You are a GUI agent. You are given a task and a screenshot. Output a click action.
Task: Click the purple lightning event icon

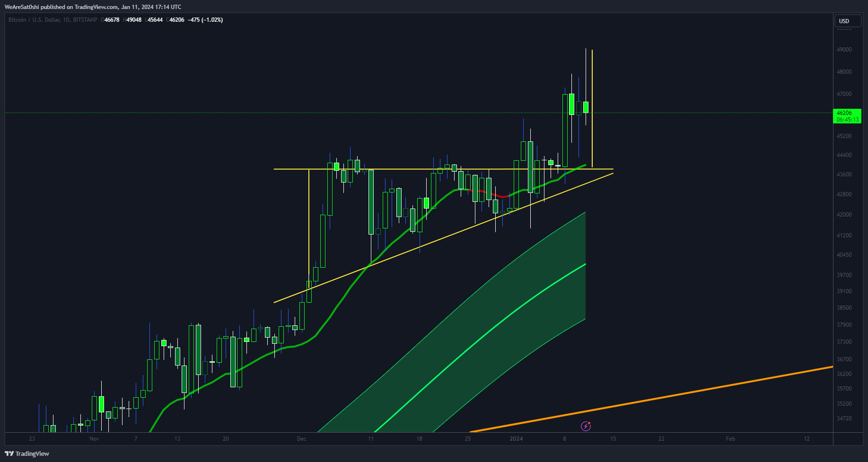point(586,427)
